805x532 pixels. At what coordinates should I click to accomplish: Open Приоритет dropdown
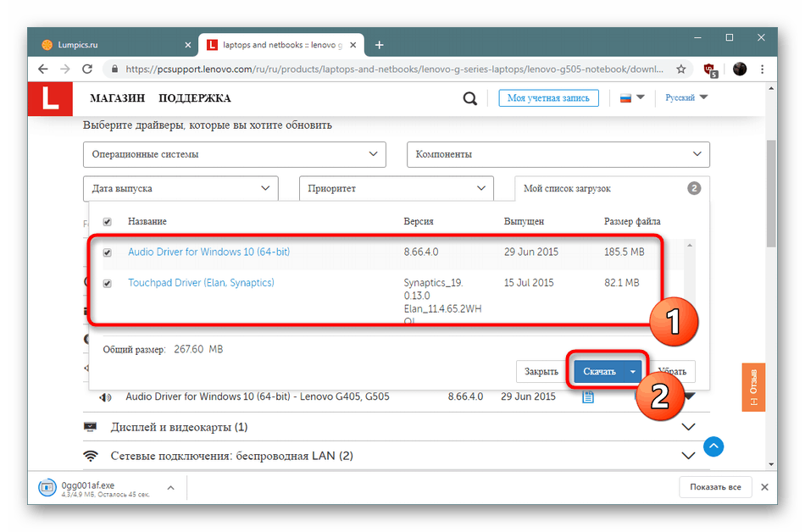[397, 188]
